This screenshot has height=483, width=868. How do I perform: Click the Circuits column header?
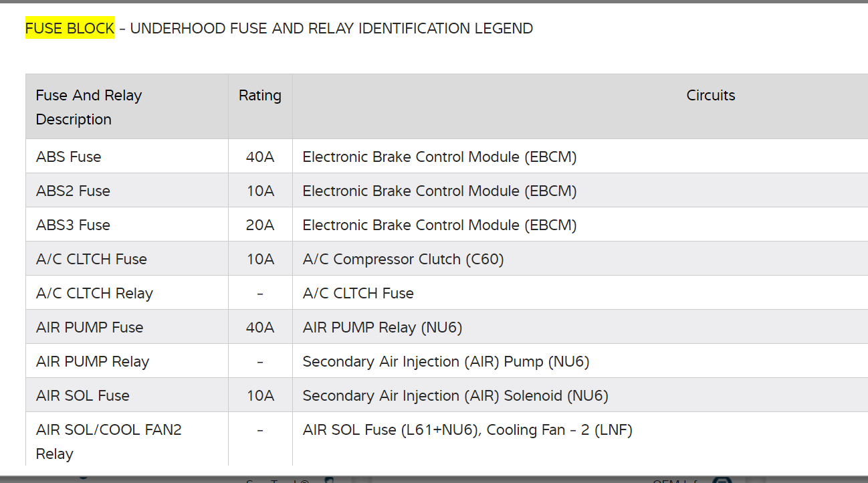[710, 96]
